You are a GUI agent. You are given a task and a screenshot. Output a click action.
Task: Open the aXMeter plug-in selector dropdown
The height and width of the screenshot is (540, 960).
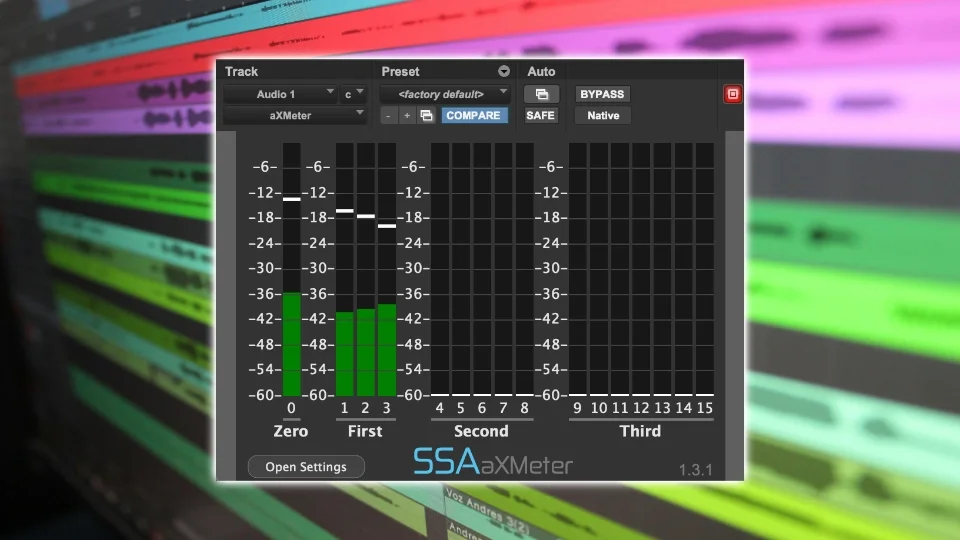click(295, 115)
